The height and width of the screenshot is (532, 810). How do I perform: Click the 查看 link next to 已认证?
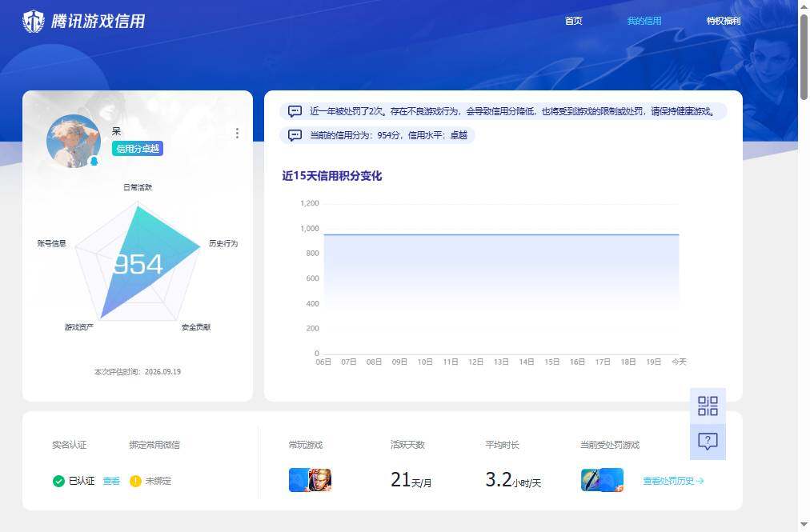(111, 481)
